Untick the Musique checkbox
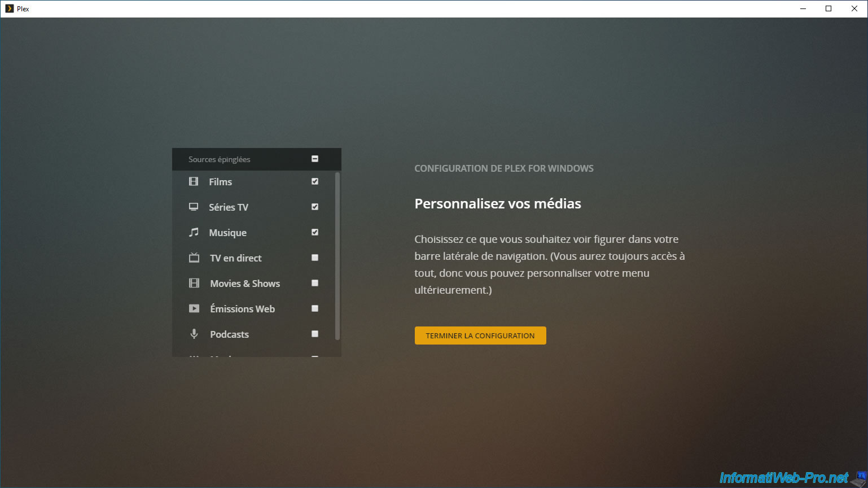Viewport: 868px width, 488px height. 315,232
